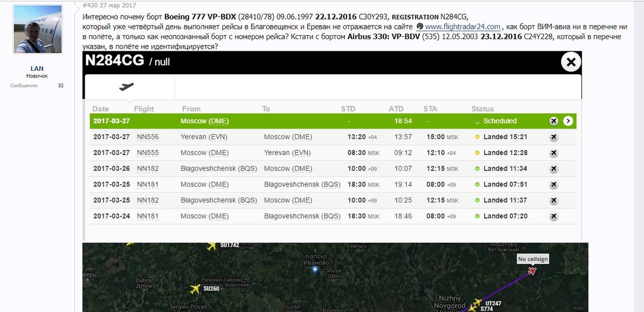This screenshot has height=312, width=644.
Task: Open LAN user avatar image
Action: pyautogui.click(x=37, y=30)
